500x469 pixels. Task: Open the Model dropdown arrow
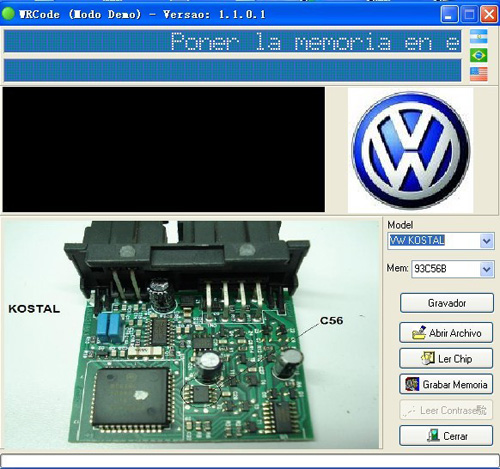pyautogui.click(x=487, y=241)
